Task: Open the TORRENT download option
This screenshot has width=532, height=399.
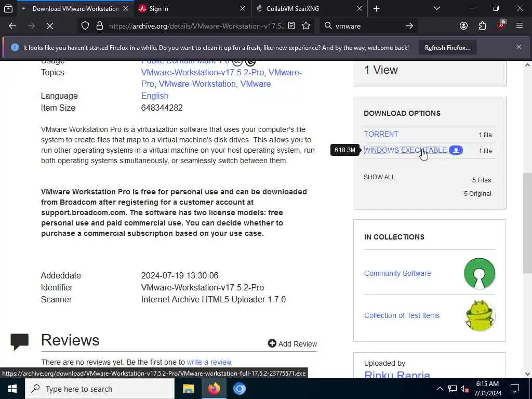Action: (381, 134)
